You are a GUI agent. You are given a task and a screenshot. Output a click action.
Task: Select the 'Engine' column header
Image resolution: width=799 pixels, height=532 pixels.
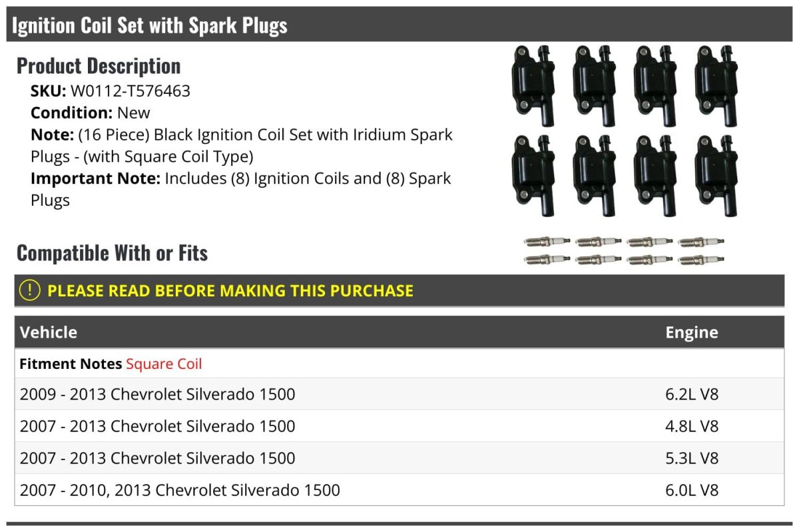pyautogui.click(x=691, y=332)
